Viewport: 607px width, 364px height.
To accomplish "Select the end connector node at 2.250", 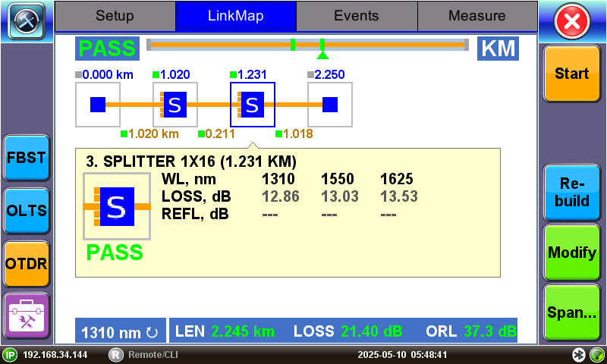I will click(329, 105).
